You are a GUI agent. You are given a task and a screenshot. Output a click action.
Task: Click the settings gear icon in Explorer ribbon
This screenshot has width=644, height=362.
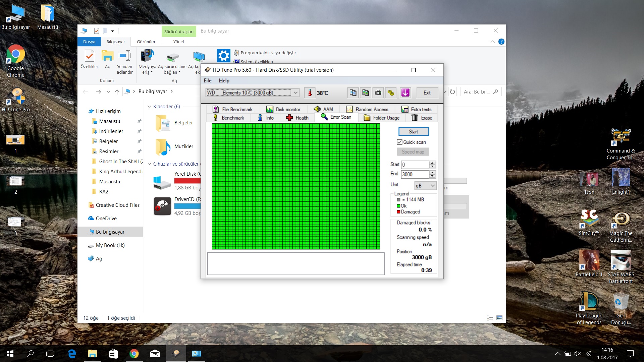pos(223,56)
